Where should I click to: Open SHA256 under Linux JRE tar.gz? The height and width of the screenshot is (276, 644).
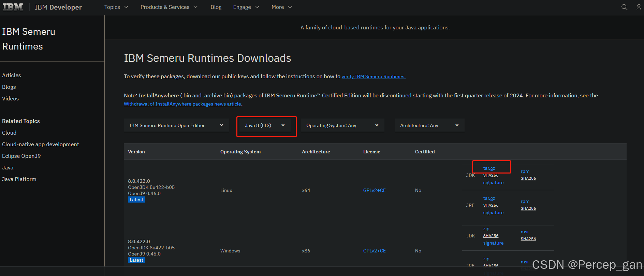(491, 205)
